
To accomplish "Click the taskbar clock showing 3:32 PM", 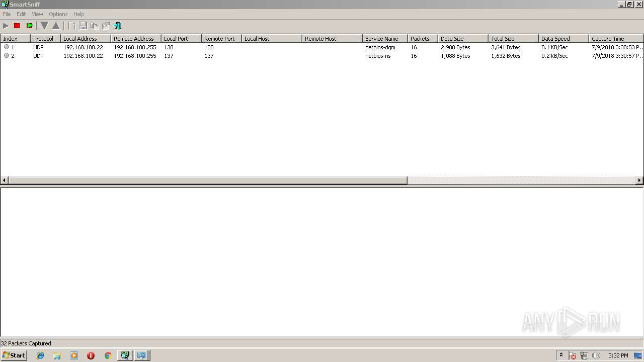I will point(618,355).
